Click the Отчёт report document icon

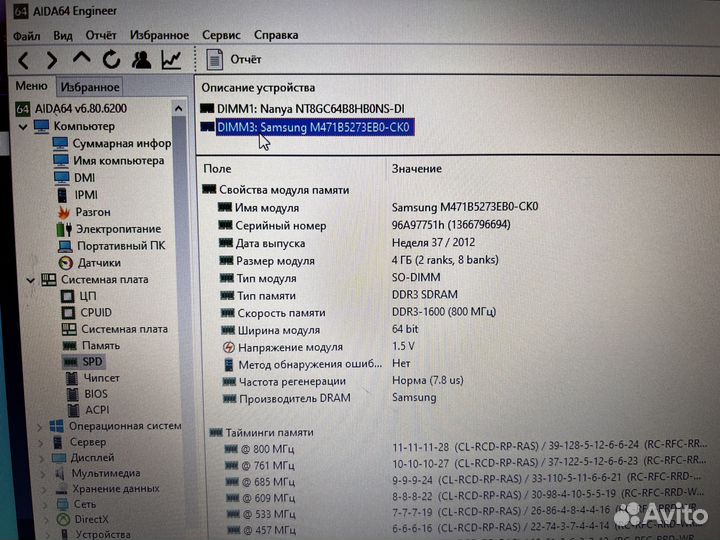coord(214,60)
